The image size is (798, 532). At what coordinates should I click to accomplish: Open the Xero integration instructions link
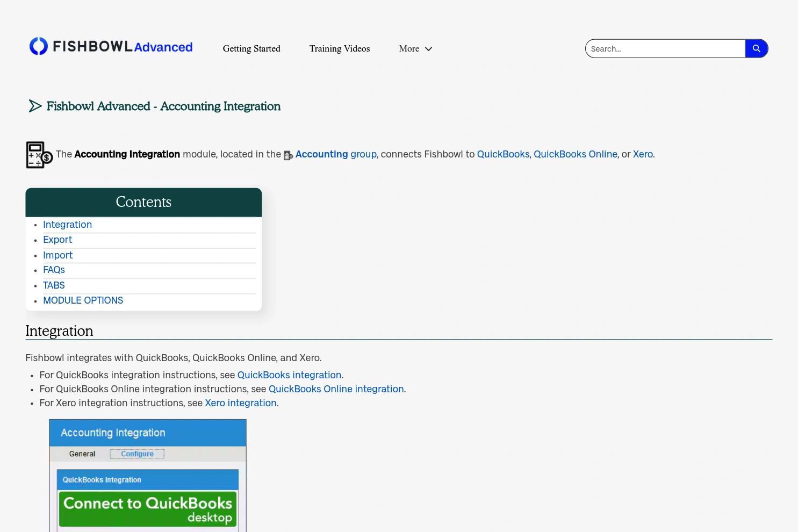(240, 403)
